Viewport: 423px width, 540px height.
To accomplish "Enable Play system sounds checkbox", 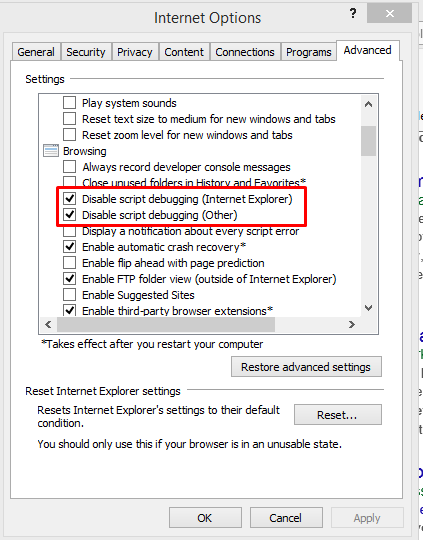I will (70, 103).
